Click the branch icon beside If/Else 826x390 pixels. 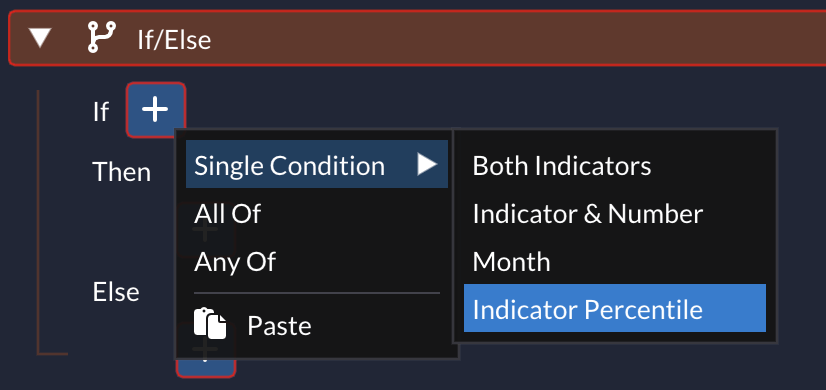[x=102, y=37]
